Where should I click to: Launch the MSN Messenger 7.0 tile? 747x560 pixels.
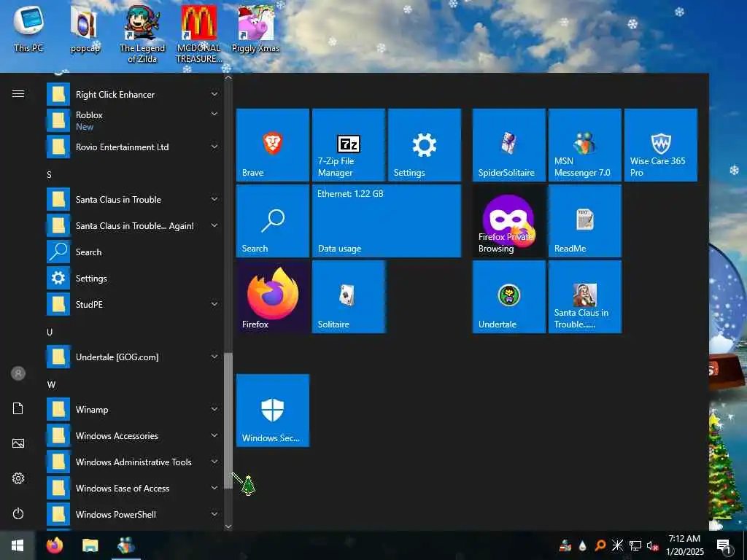584,145
